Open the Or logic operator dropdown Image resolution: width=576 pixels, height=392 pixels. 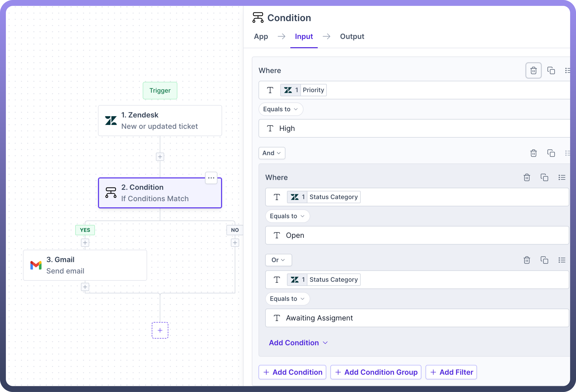click(278, 260)
